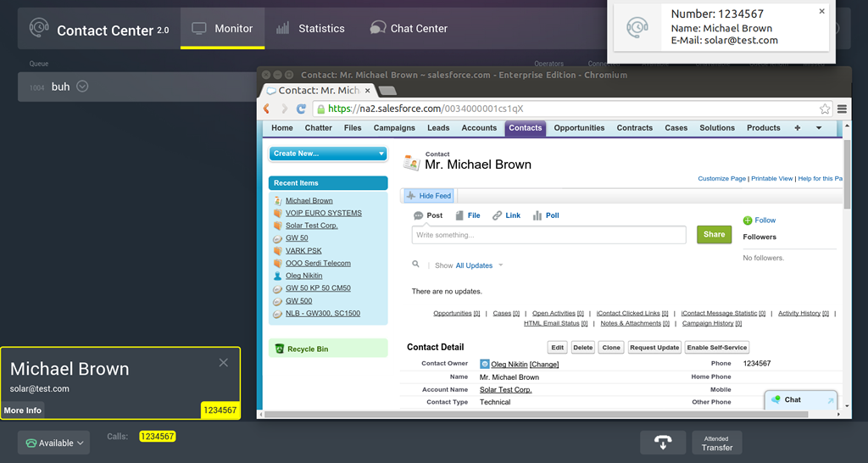Open Solar Test Corp. account name link
This screenshot has height=463, width=868.
click(505, 389)
